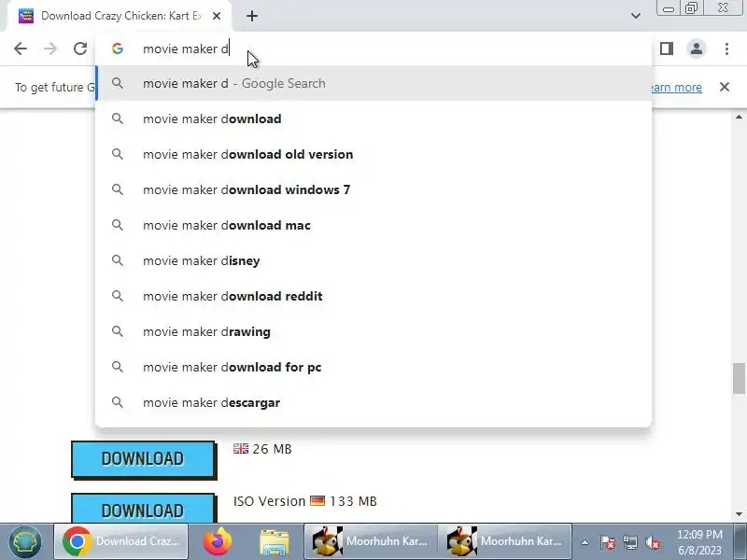Open the taskbar clock and date

[x=699, y=542]
